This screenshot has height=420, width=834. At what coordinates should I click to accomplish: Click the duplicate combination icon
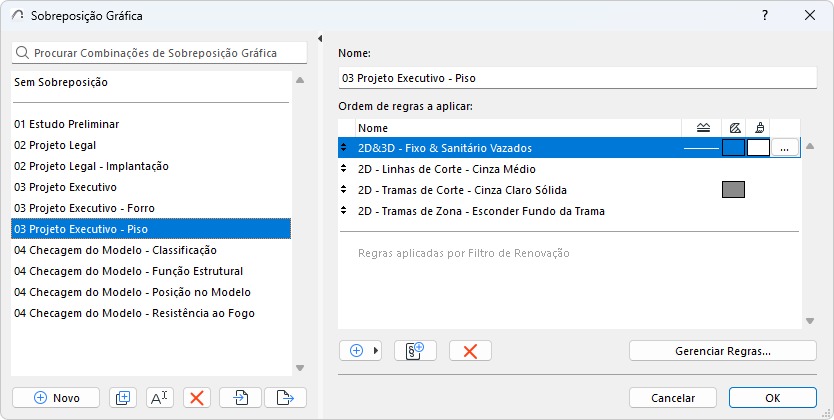coord(122,397)
